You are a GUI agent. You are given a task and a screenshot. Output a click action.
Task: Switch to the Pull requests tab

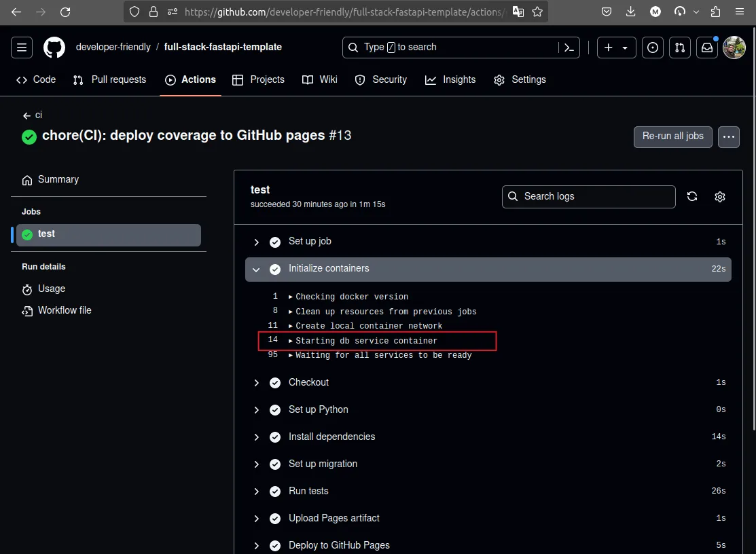(110, 79)
